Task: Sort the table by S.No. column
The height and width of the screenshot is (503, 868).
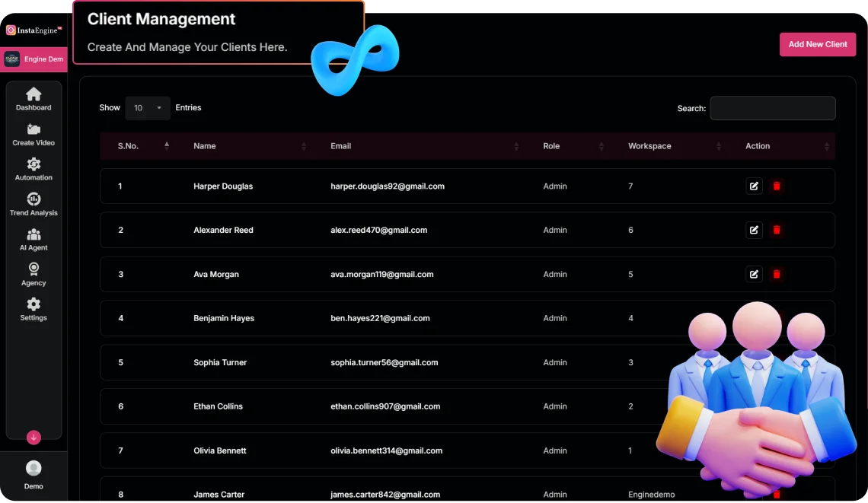Action: (x=142, y=146)
